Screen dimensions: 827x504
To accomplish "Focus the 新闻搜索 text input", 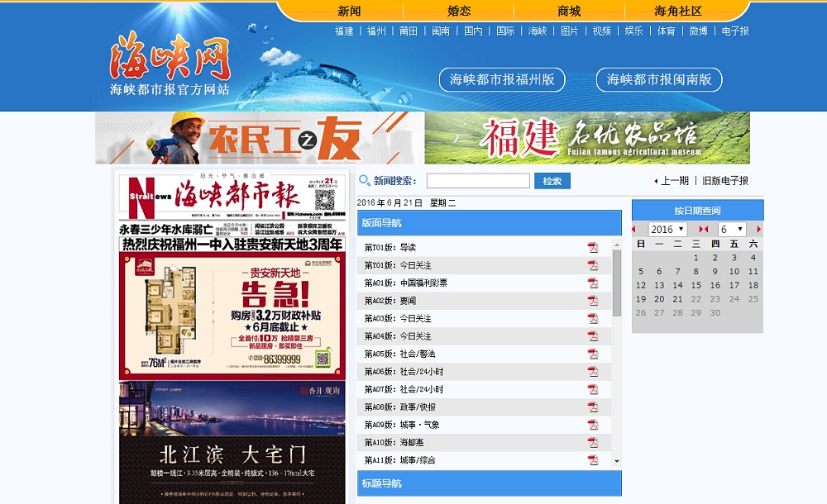I will pos(478,181).
